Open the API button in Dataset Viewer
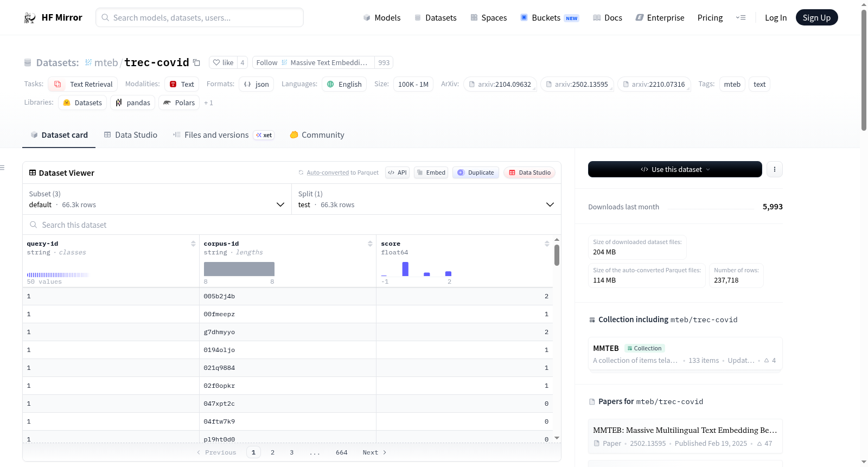 (x=397, y=172)
